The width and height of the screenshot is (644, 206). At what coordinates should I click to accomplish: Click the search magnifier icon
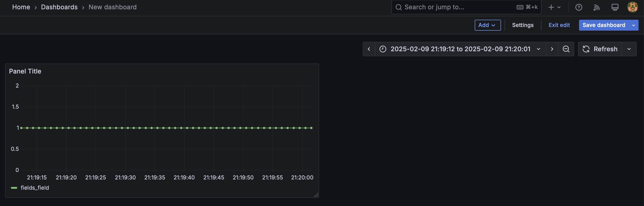tap(398, 7)
